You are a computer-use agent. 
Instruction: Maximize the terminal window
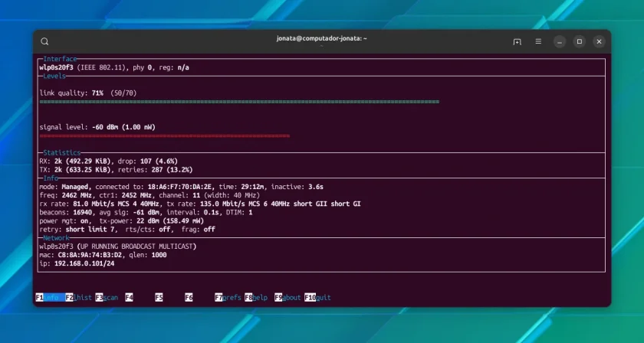pyautogui.click(x=579, y=41)
